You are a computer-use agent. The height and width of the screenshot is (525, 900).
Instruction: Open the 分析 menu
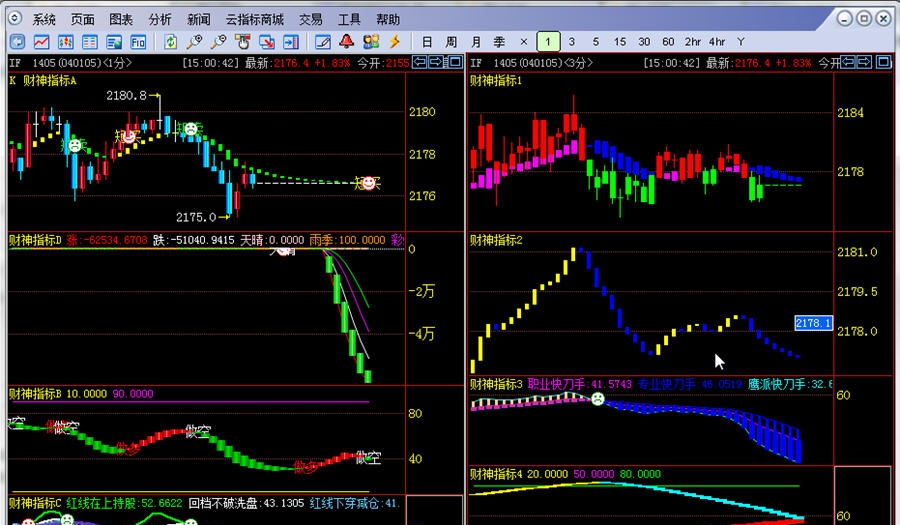[x=159, y=20]
